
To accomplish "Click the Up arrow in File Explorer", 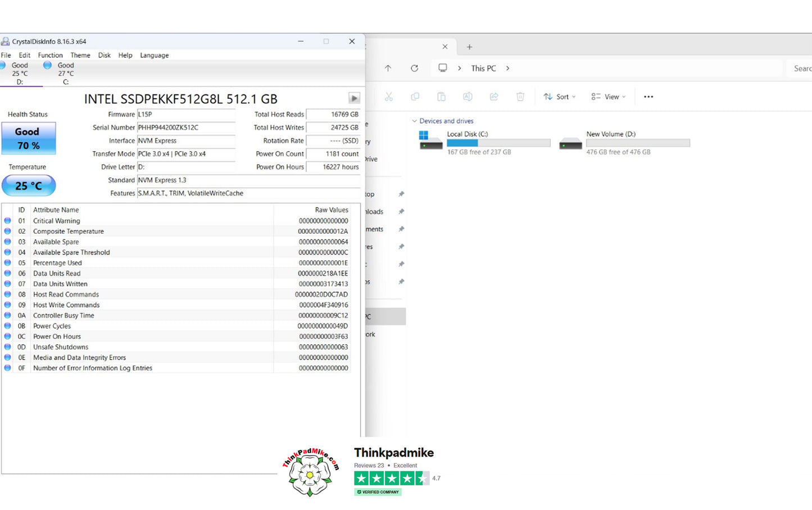I will click(x=388, y=68).
